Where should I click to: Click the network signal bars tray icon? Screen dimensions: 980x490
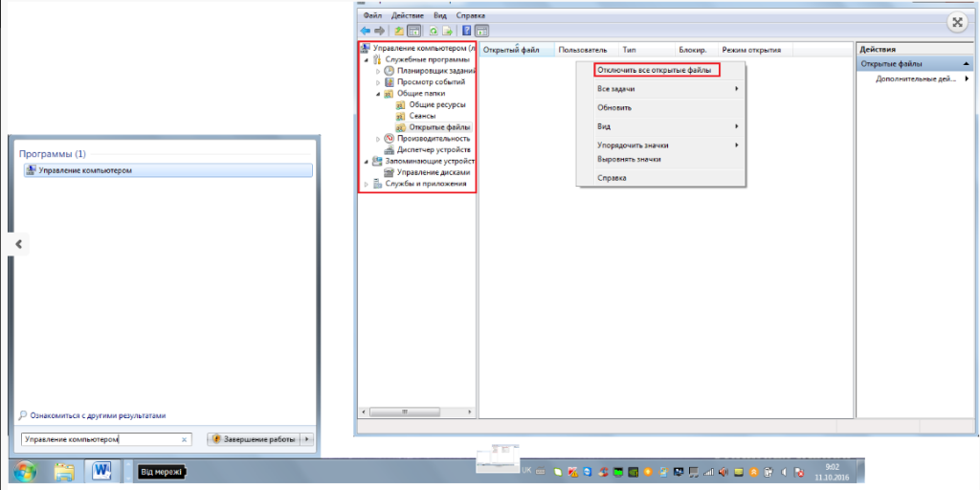[x=708, y=471]
